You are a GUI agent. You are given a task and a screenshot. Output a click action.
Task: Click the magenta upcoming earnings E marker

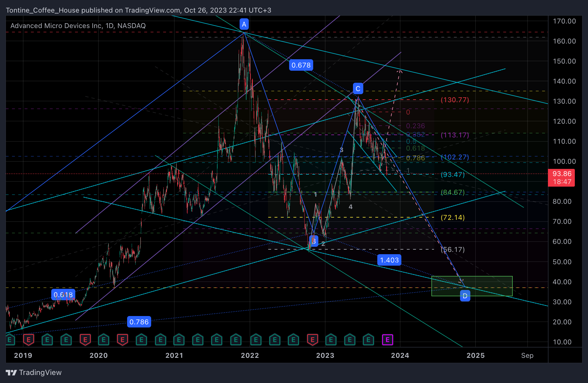(x=387, y=340)
